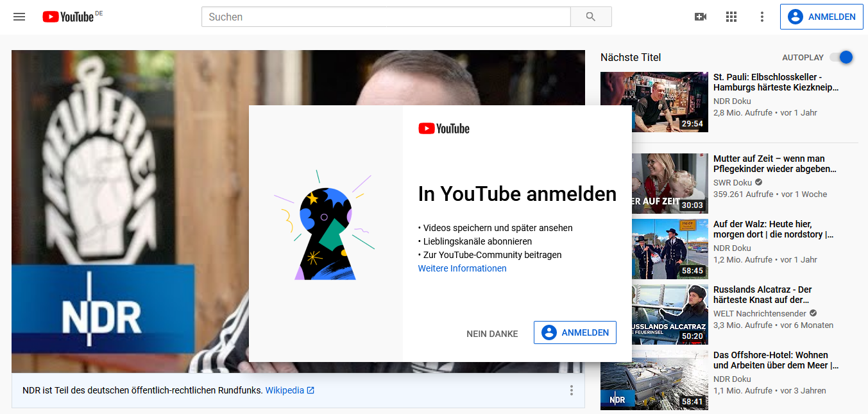The height and width of the screenshot is (414, 868).
Task: Open the Offshore-Hotel video thumbnail
Action: [654, 380]
